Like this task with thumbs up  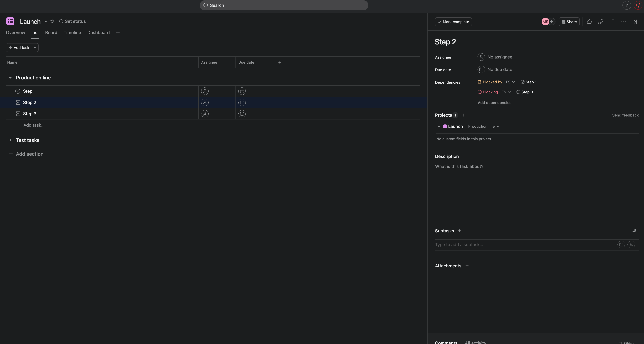(x=589, y=22)
